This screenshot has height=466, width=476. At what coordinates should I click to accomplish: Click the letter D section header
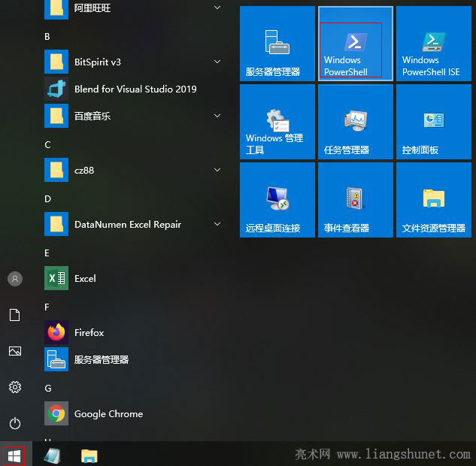point(47,199)
